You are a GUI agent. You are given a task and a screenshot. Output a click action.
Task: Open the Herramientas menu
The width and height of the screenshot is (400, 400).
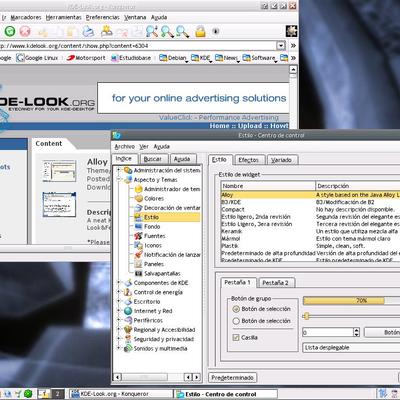point(63,17)
